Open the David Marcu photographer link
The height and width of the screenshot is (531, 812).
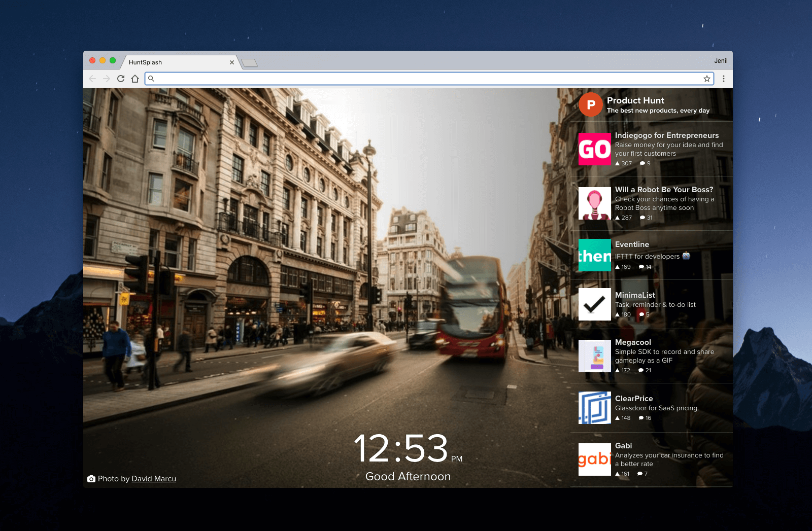click(154, 479)
